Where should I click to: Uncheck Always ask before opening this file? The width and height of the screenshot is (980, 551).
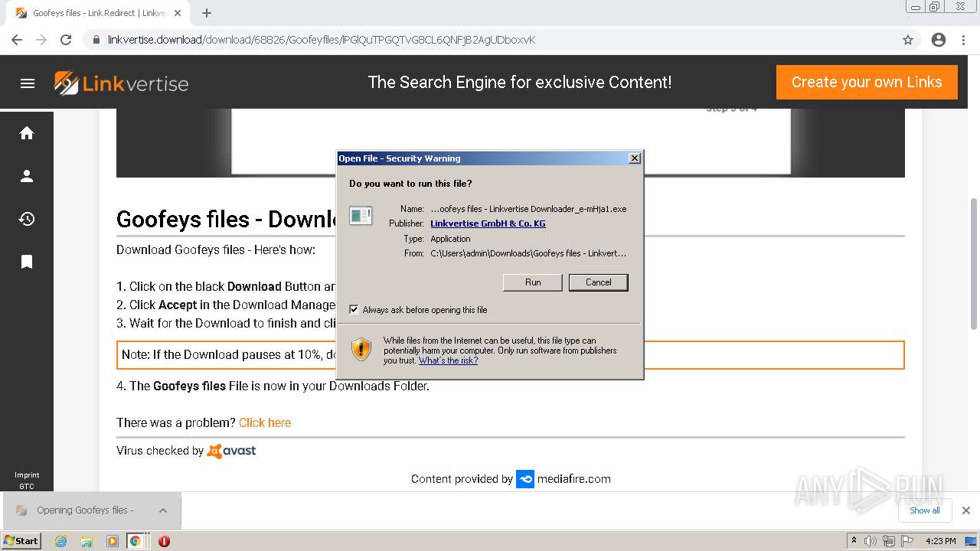354,310
